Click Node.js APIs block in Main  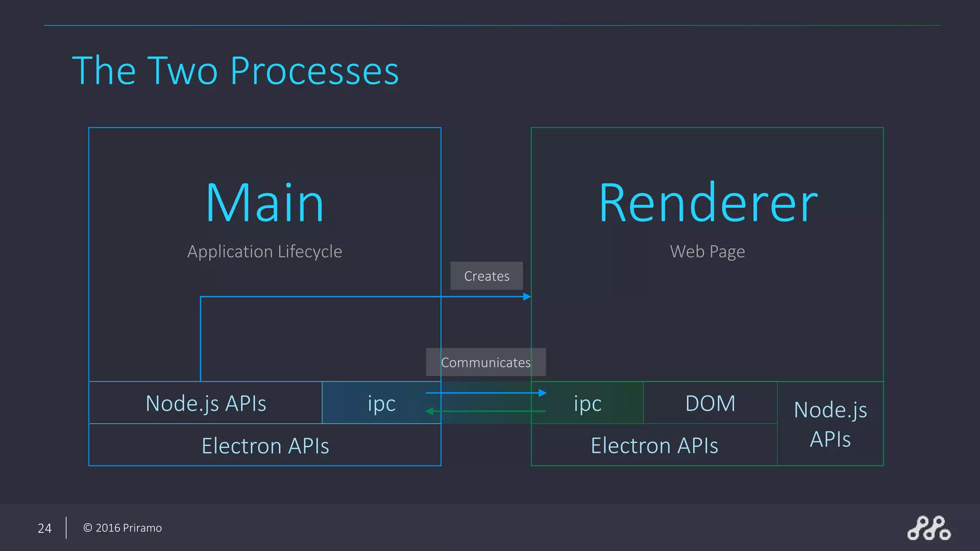[206, 403]
